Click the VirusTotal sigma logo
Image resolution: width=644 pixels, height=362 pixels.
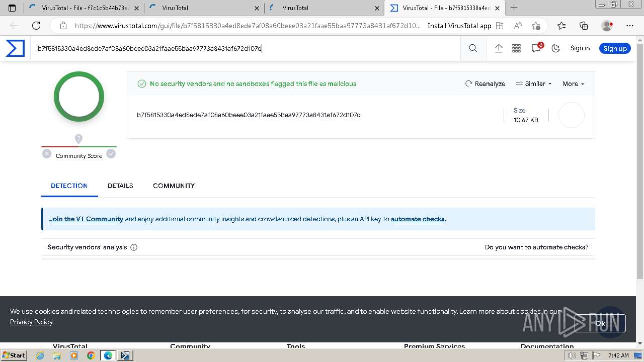click(x=15, y=48)
